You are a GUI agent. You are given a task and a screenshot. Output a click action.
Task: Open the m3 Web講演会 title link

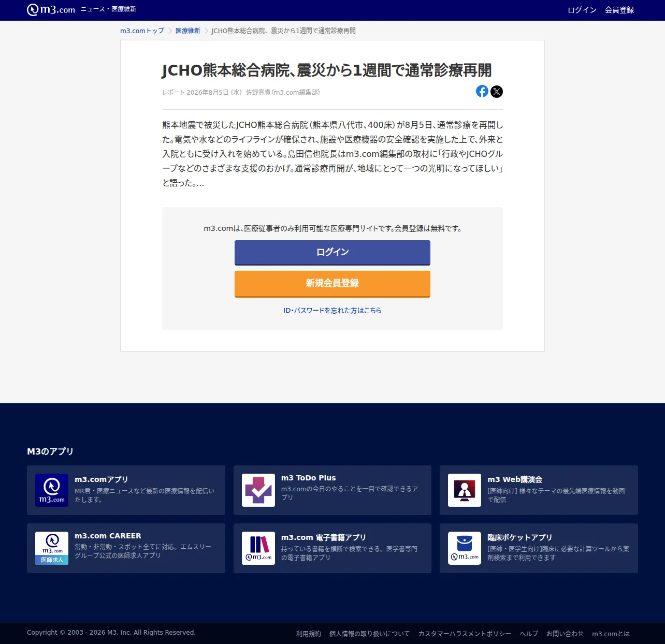[515, 479]
